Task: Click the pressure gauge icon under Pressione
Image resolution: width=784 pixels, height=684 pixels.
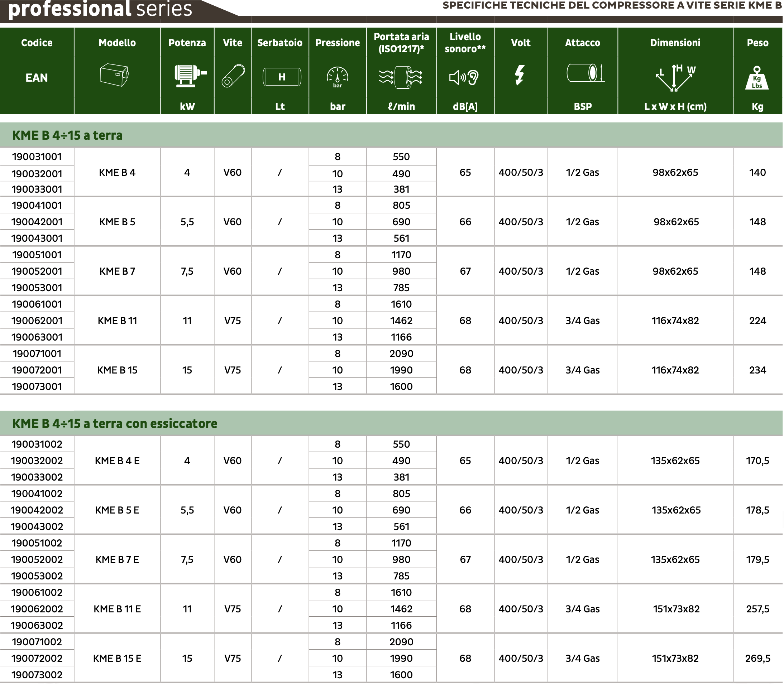Action: tap(338, 77)
